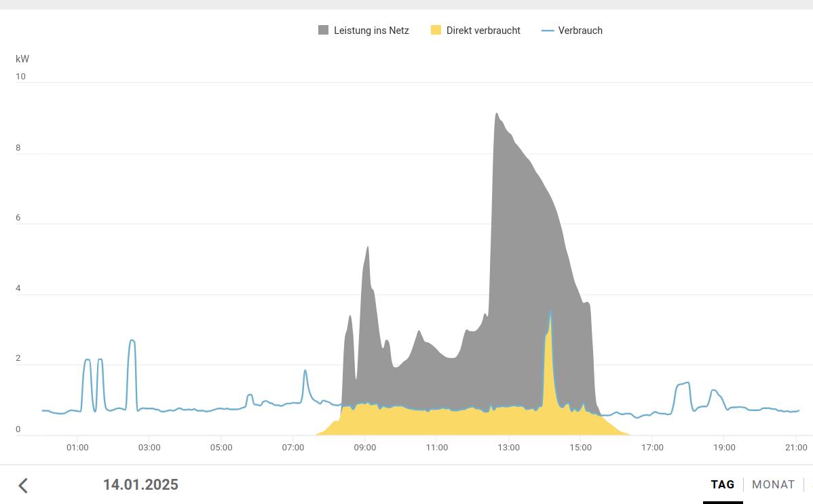Click the gray Leistung ins Netz legend square
Image resolution: width=813 pixels, height=504 pixels.
[324, 31]
